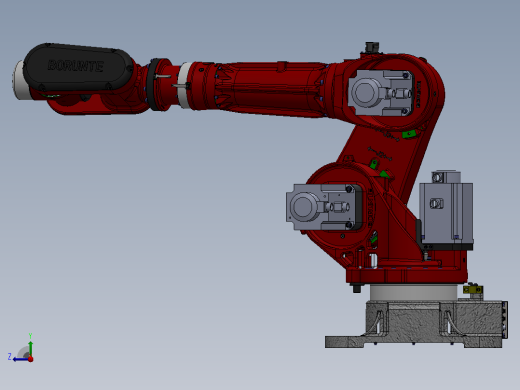Click the red origin ball on the triad
The image size is (520, 390).
click(31, 359)
